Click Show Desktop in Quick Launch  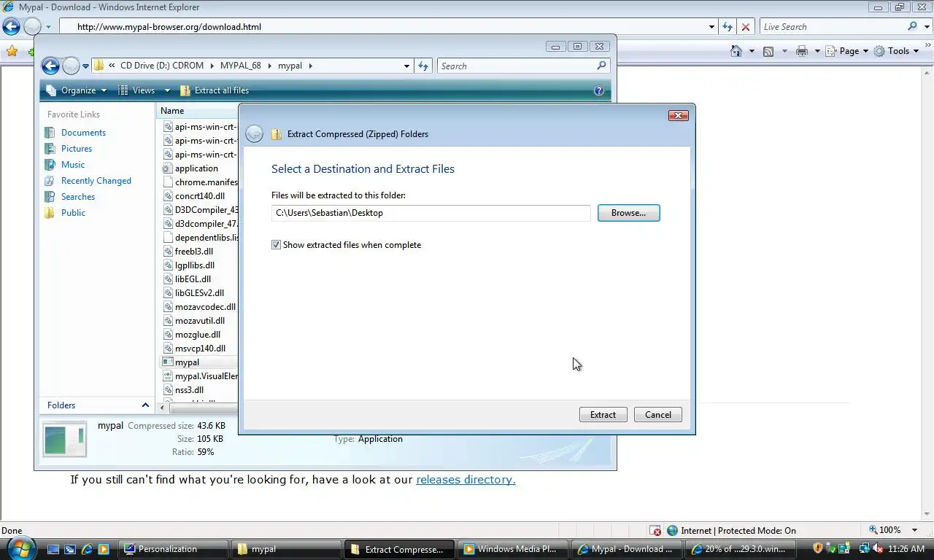coord(53,549)
